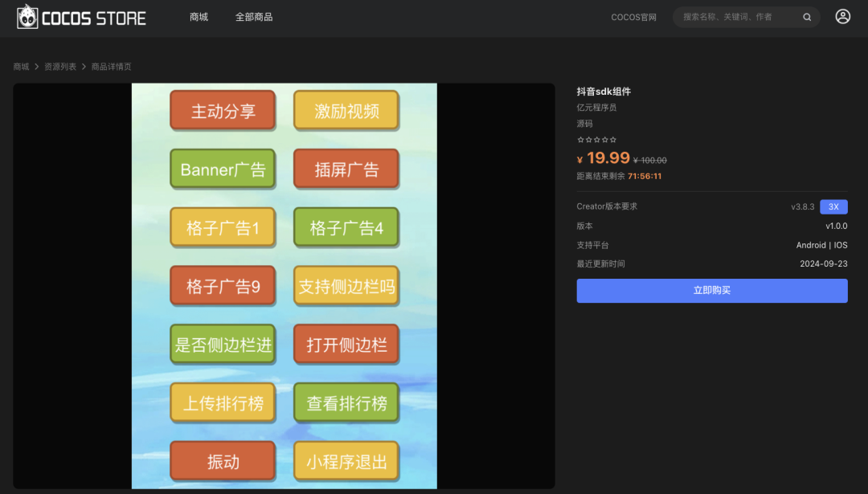Click the 振动 button in the preview

223,461
